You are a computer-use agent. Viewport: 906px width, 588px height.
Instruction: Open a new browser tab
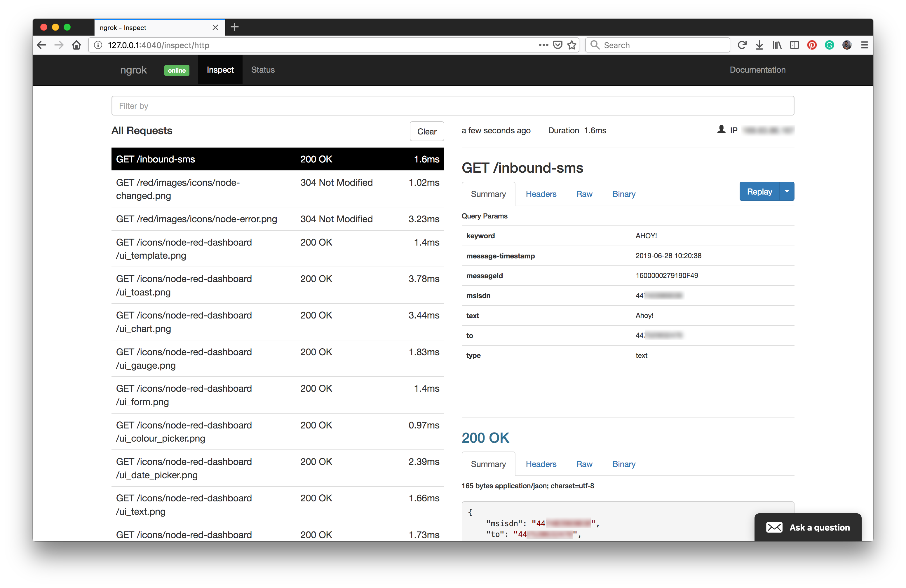235,27
